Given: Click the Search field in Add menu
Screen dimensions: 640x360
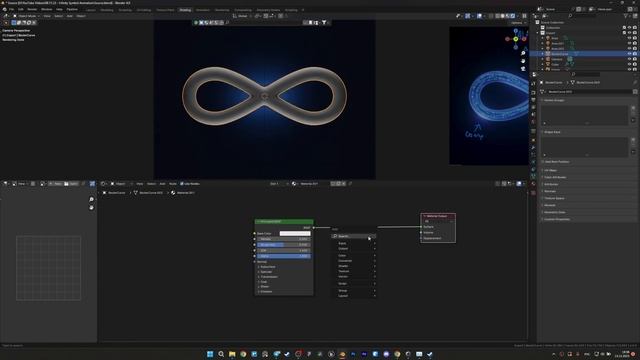Looking at the screenshot, I should point(353,236).
